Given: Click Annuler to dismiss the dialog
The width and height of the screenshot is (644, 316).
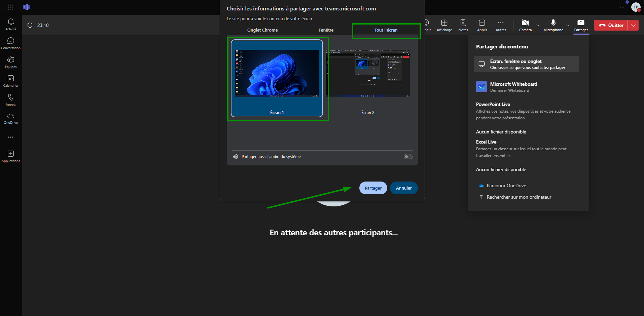Looking at the screenshot, I should click(404, 188).
